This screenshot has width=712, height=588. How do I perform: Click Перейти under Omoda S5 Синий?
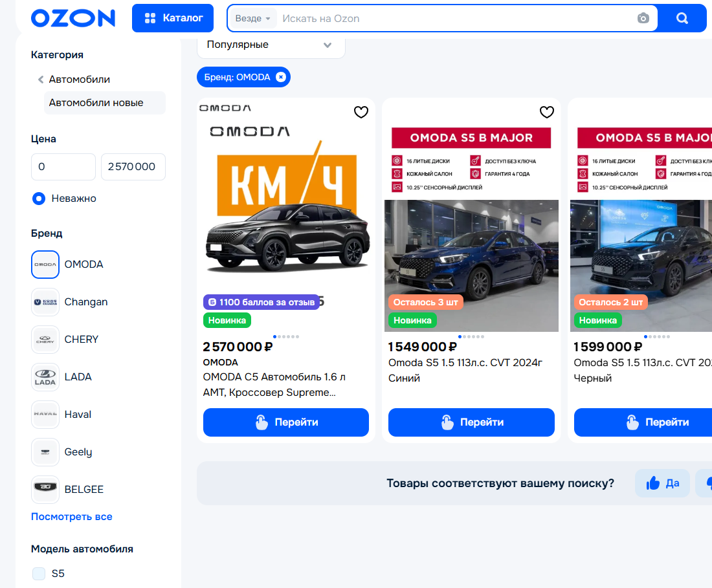pyautogui.click(x=471, y=422)
